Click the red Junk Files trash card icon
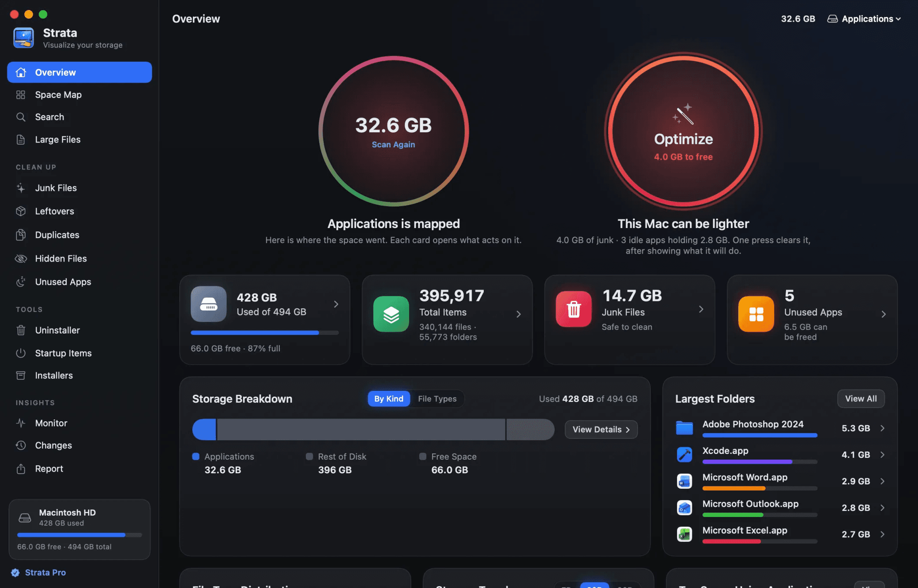 pos(574,309)
